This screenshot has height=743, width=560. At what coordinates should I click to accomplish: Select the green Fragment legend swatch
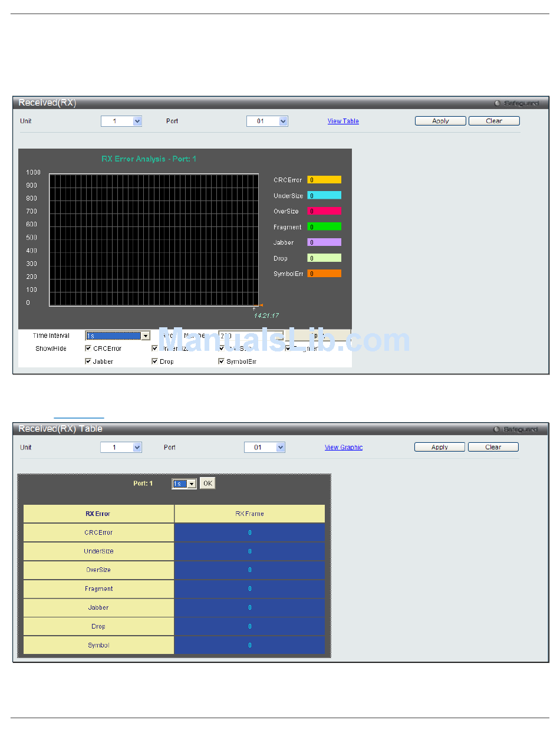(x=324, y=226)
